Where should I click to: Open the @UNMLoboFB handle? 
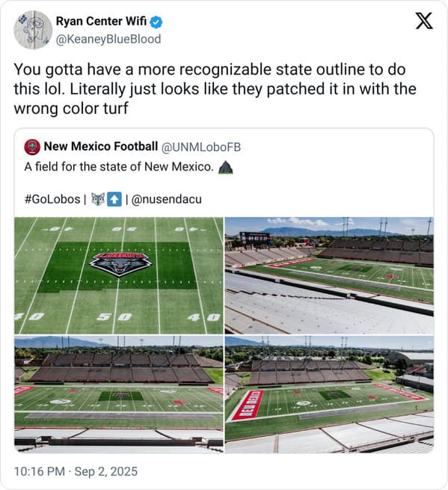point(201,147)
